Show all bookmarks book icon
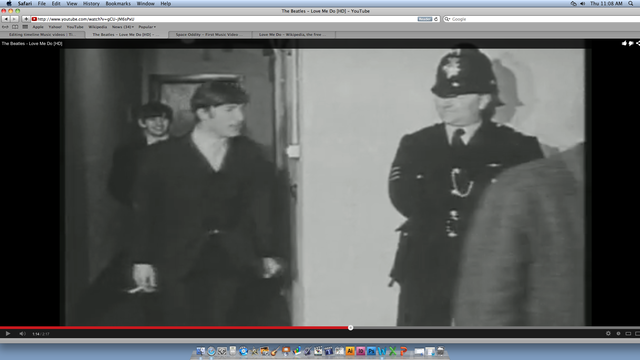Viewport: 640px width, 360px height. 15,27
